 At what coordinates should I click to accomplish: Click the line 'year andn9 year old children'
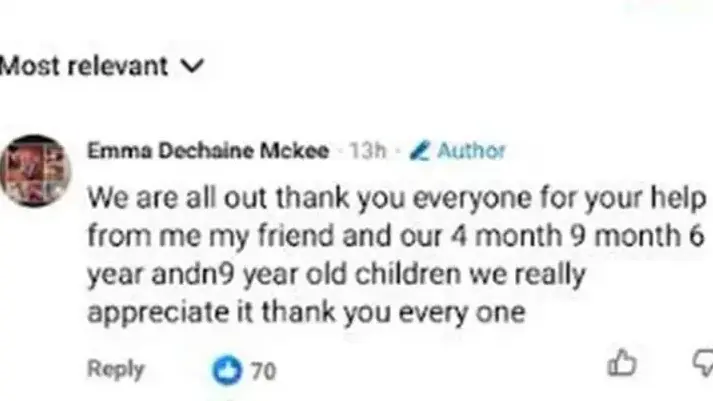[336, 276]
